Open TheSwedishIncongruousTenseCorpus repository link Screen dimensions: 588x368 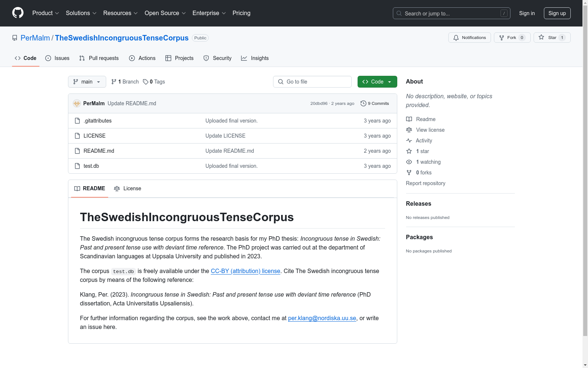point(122,38)
